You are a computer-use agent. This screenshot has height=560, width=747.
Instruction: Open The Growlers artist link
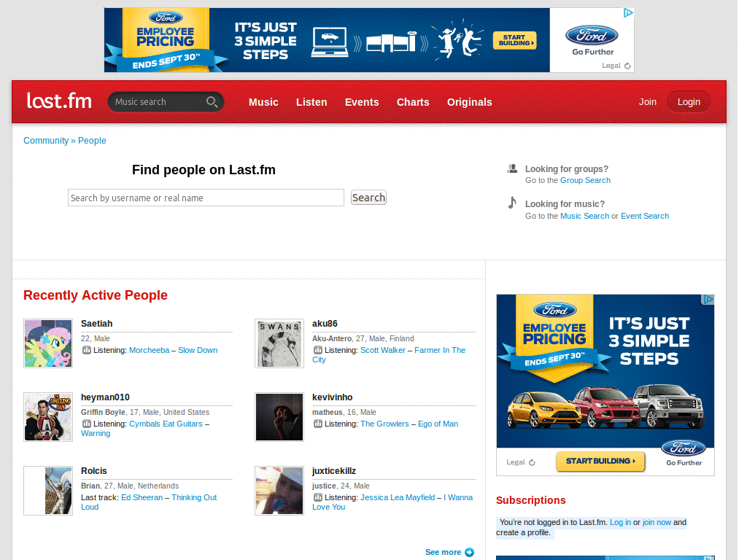384,424
